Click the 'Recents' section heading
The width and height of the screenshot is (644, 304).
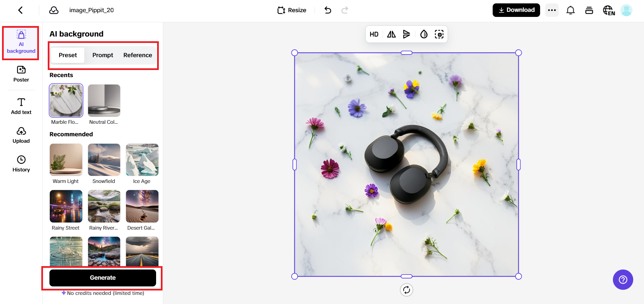click(61, 75)
